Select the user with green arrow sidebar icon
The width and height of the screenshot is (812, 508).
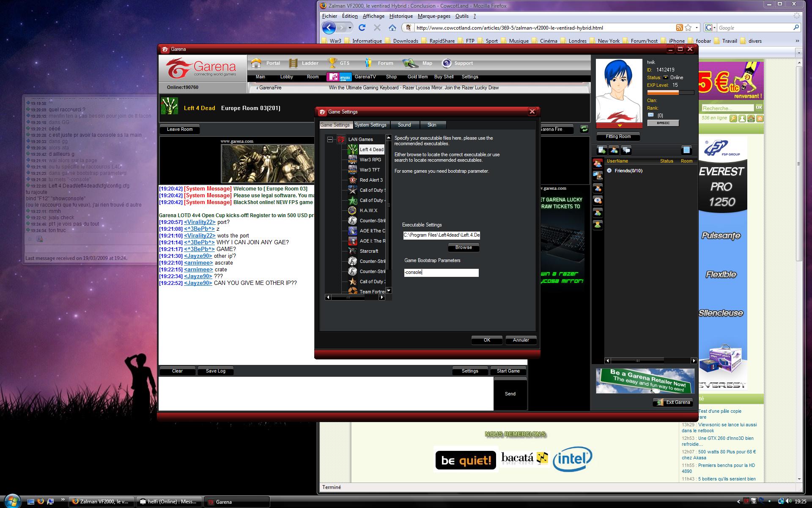[x=598, y=213]
